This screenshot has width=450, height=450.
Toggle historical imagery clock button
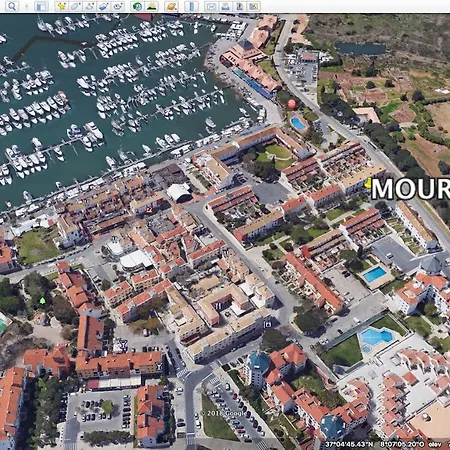137,6
